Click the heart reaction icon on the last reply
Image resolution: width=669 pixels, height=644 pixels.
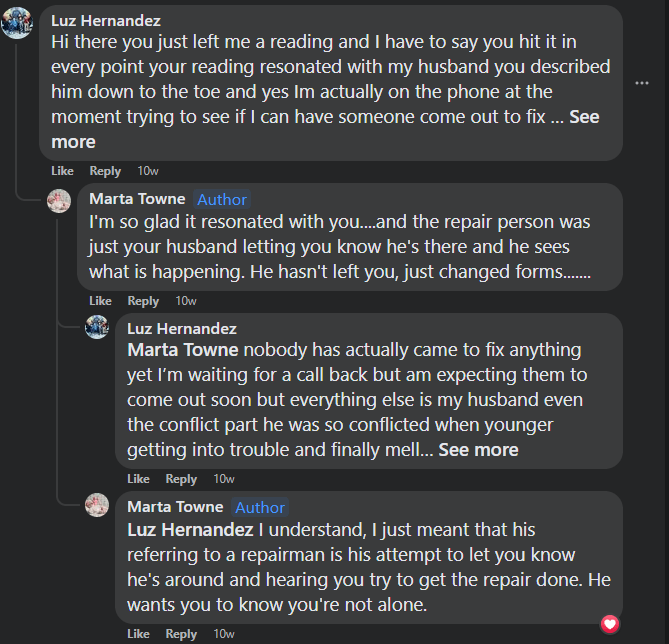610,624
